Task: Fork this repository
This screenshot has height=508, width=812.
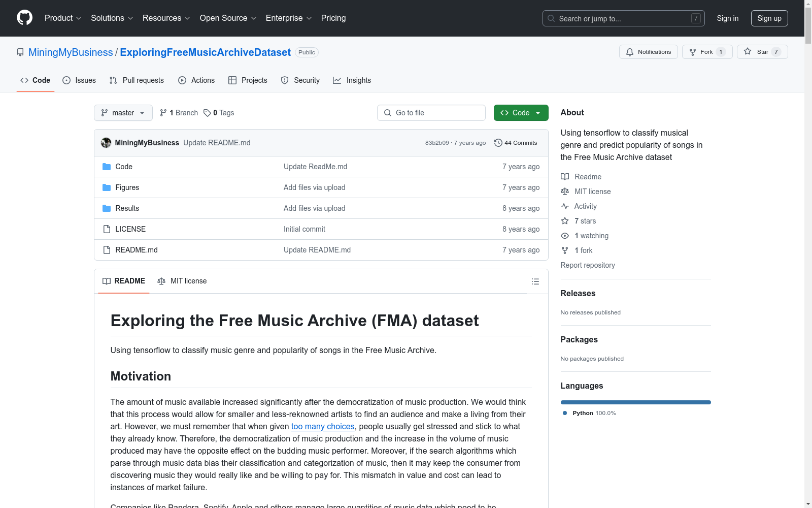Action: click(707, 52)
